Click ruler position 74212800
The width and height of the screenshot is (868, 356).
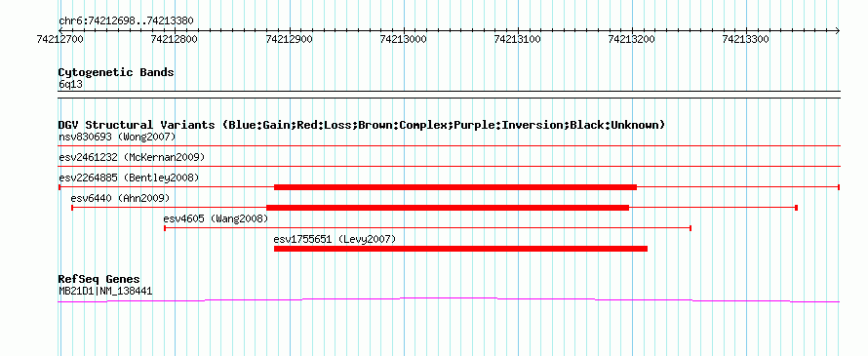(x=174, y=39)
